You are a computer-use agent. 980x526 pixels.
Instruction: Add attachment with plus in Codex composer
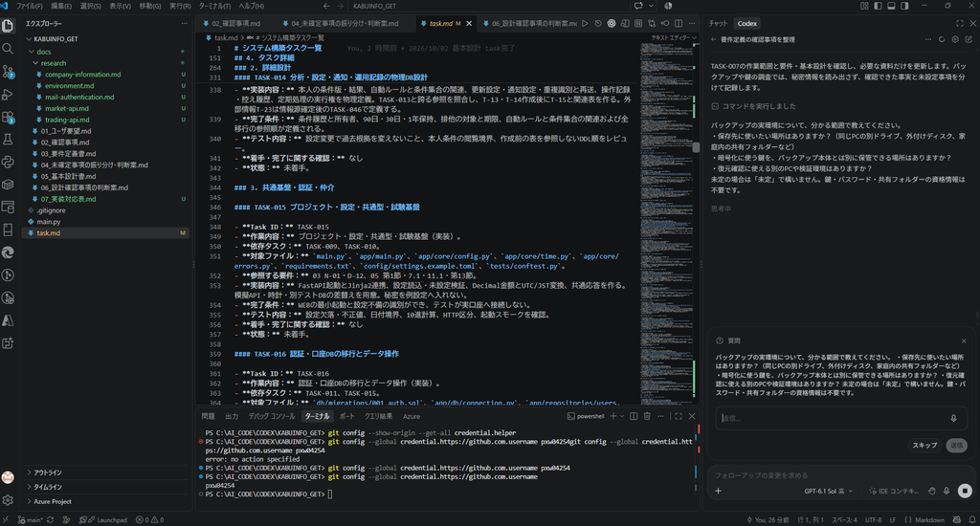[718, 491]
